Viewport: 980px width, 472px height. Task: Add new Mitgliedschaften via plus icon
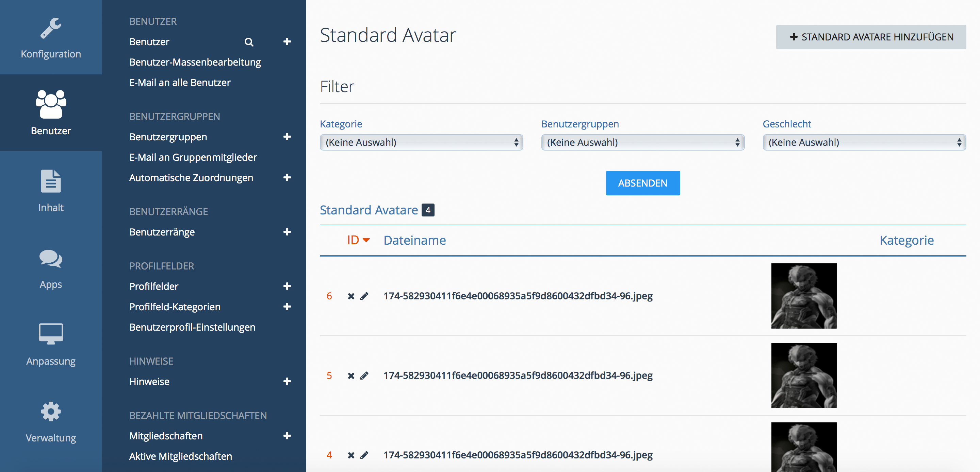[x=287, y=436]
